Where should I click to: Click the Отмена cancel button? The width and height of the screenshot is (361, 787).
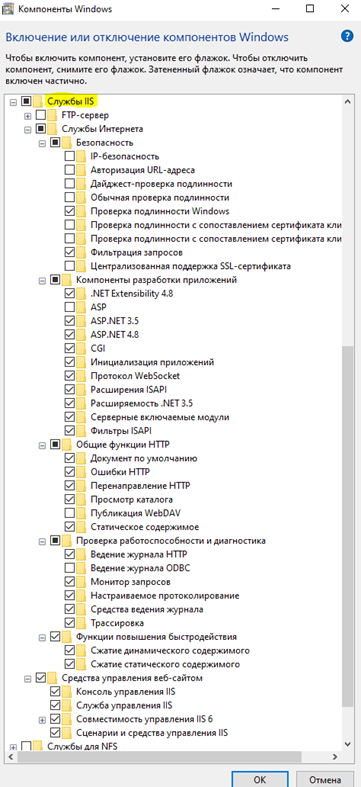(326, 779)
